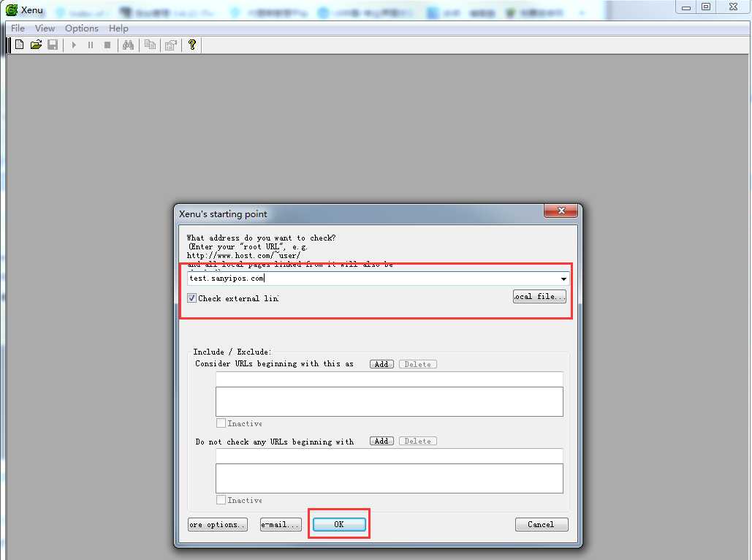Screen dimensions: 752x560
Task: Pause checking with the pause icon
Action: pyautogui.click(x=91, y=45)
